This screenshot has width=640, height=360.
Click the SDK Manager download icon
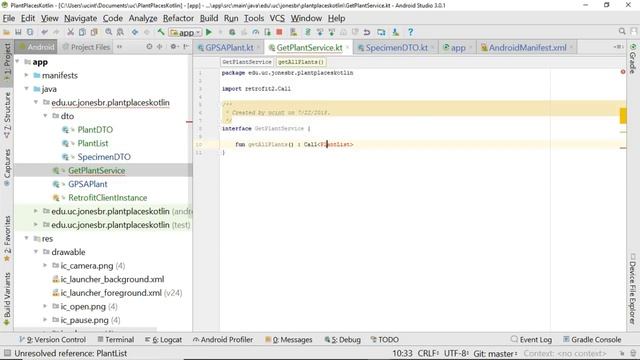click(x=395, y=32)
